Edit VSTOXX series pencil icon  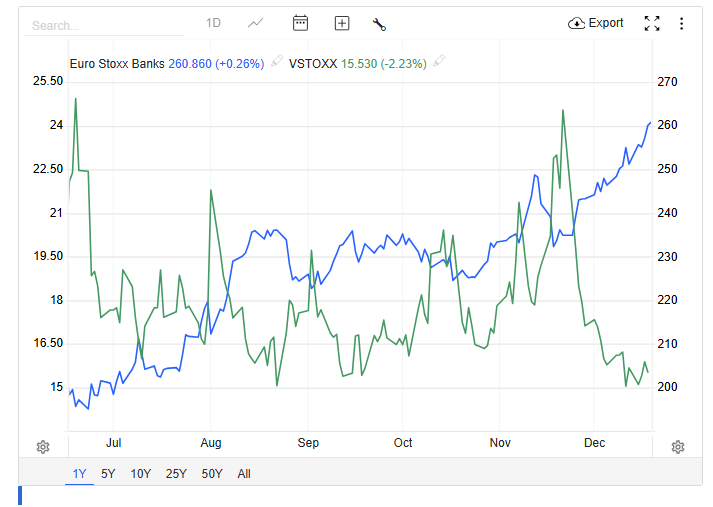439,63
